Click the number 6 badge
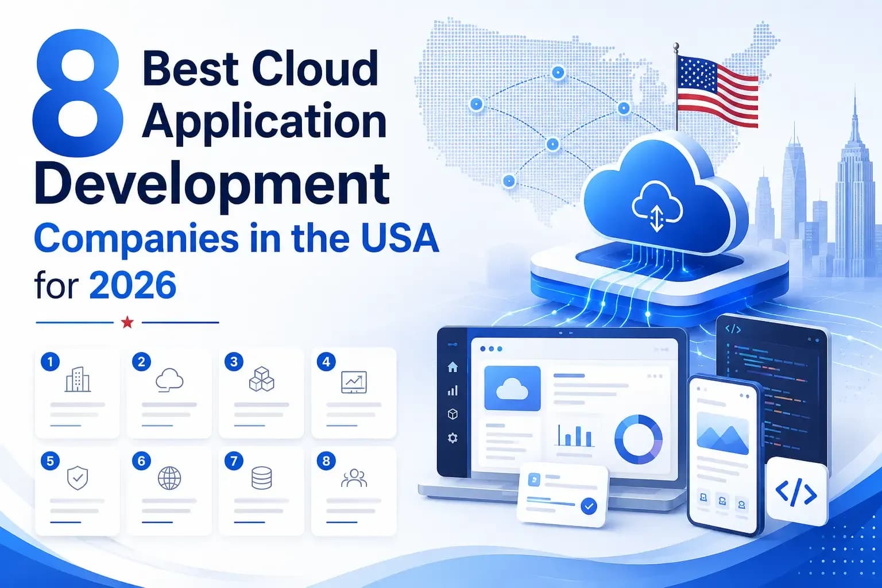 141,461
